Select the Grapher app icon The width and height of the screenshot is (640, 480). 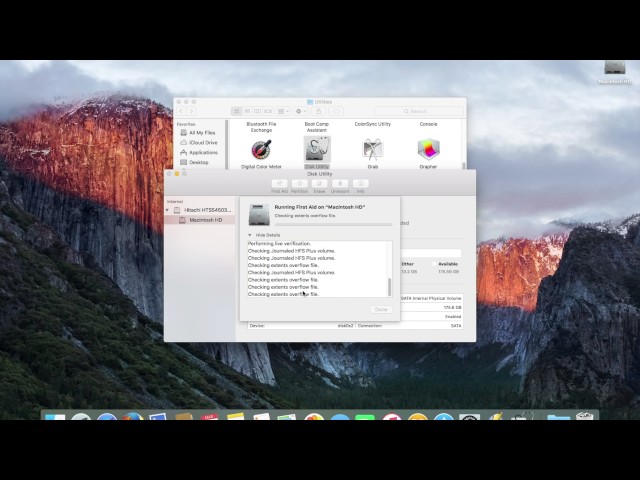pyautogui.click(x=428, y=149)
